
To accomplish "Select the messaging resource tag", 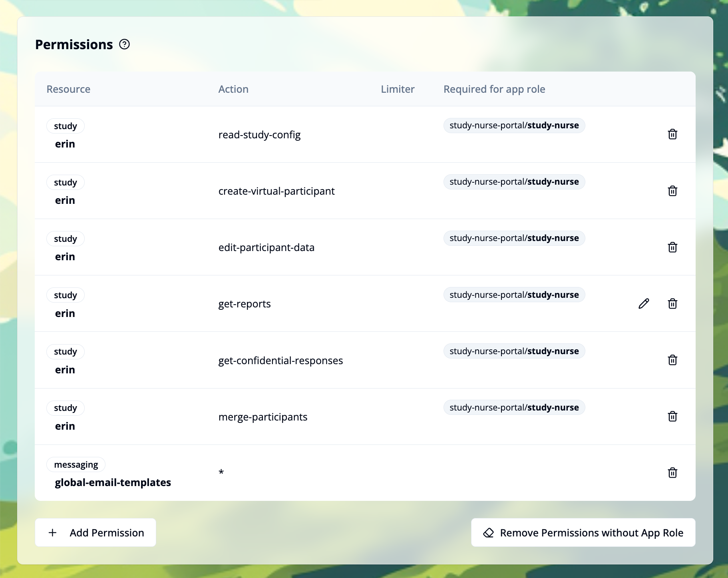I will click(76, 464).
